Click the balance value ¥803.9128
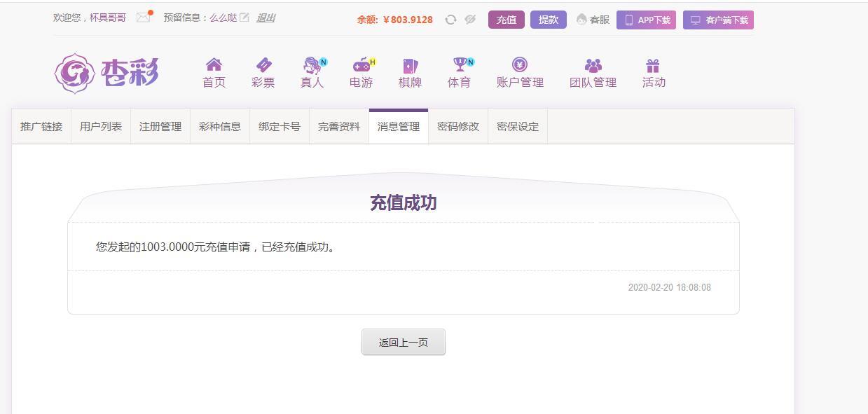The height and width of the screenshot is (414, 868). 408,20
